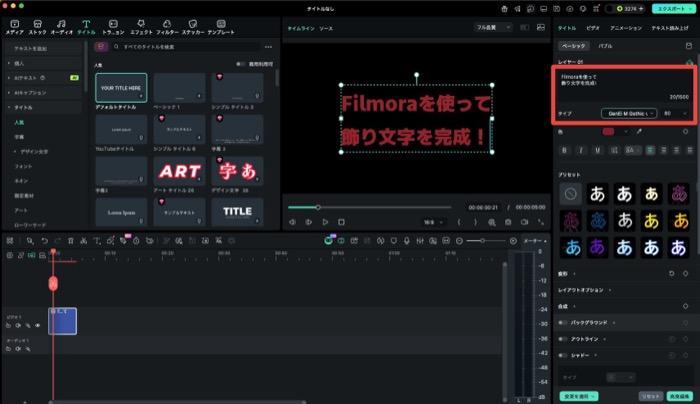Click the timeline zoom slider
Image resolution: width=700 pixels, height=404 pixels.
click(x=487, y=241)
